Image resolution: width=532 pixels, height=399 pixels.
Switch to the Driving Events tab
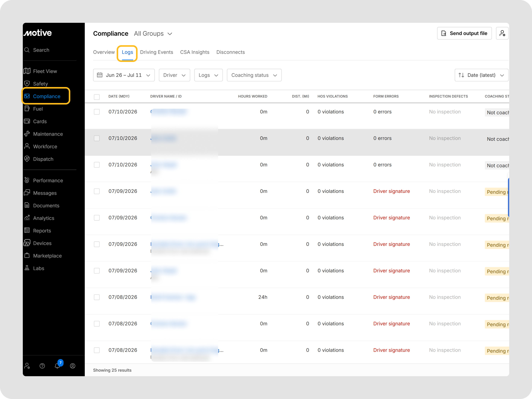pos(157,52)
